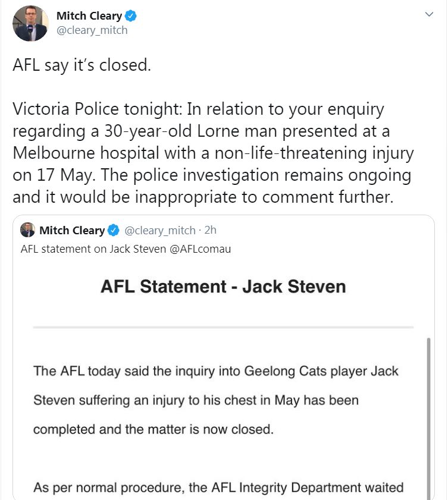This screenshot has height=500, width=448.
Task: Click the 'AFL say it's closed.' tweet text
Action: pos(82,65)
